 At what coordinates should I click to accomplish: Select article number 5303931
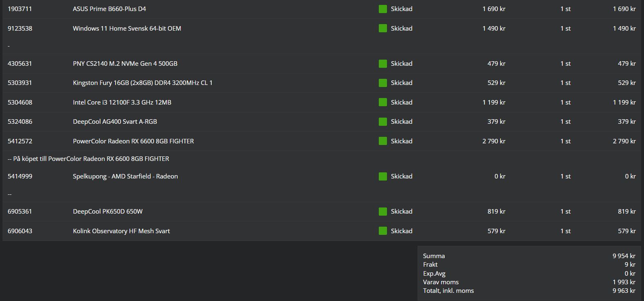(x=20, y=83)
